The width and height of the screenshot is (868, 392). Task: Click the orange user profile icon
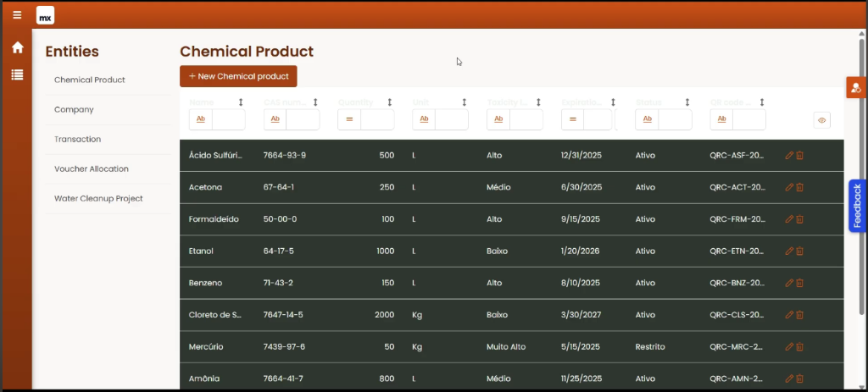pos(856,88)
